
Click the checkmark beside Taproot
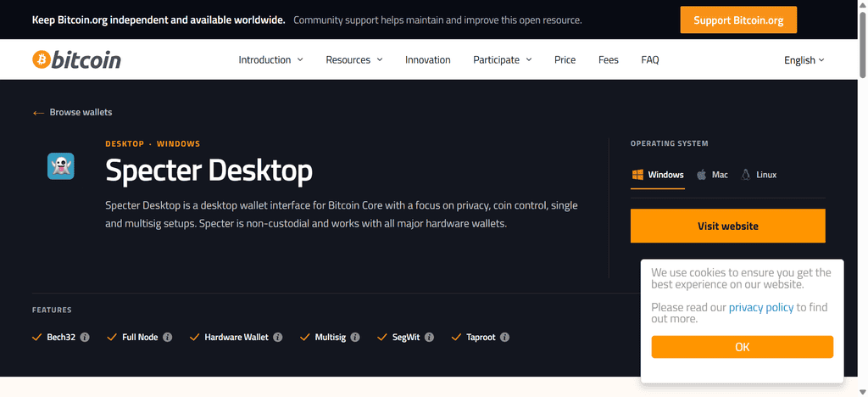click(456, 338)
